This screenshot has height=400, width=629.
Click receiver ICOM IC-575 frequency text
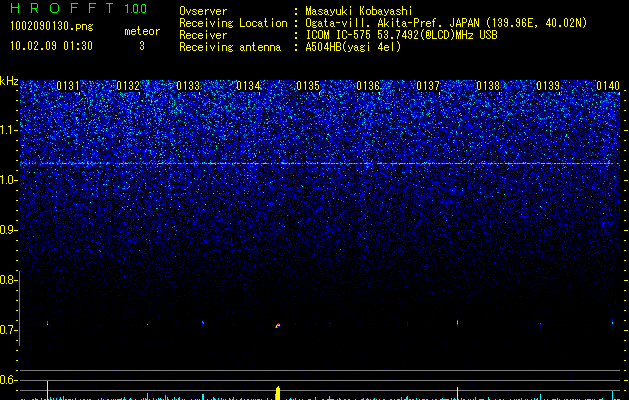pos(401,35)
